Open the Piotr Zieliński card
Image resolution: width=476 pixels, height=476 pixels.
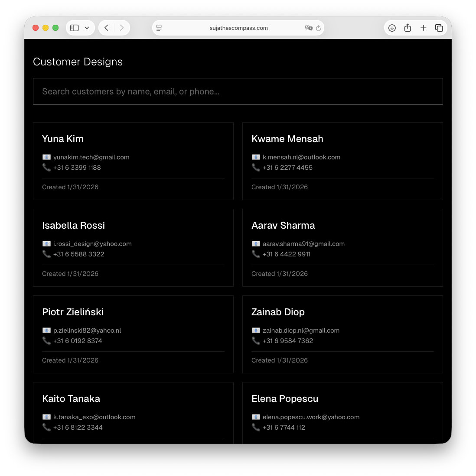[133, 334]
